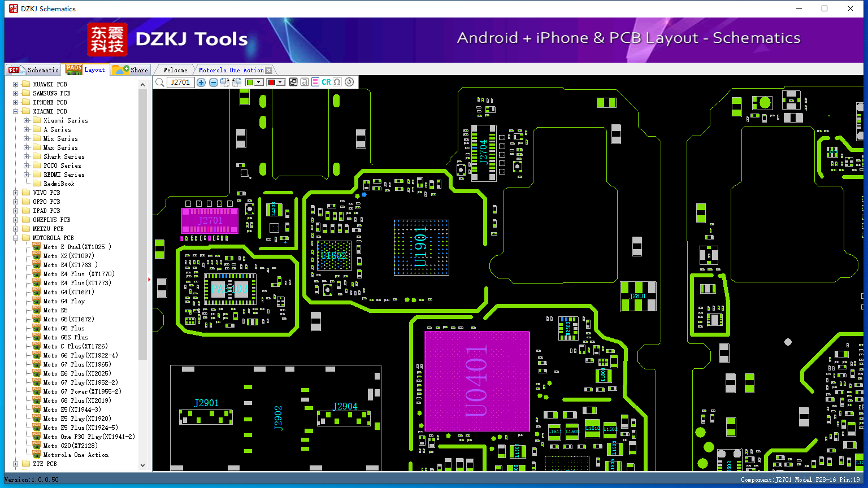Expand the HUAWEI PCB tree node
Viewport: 868px width, 488px height.
[15, 84]
